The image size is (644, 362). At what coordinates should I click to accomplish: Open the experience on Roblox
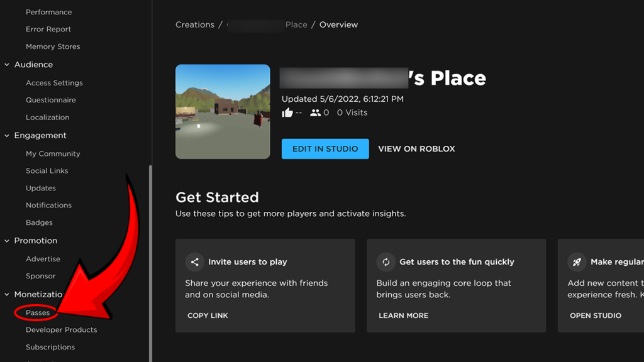(x=416, y=148)
